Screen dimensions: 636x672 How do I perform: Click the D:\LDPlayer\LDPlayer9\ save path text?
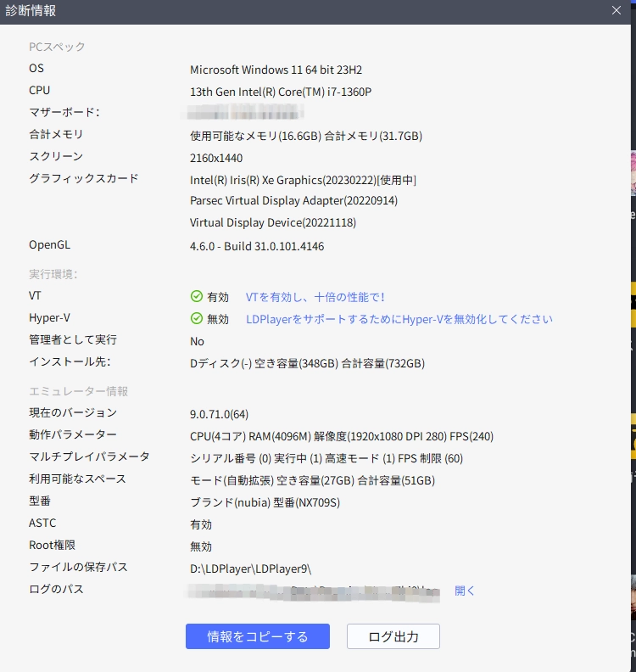pyautogui.click(x=256, y=568)
